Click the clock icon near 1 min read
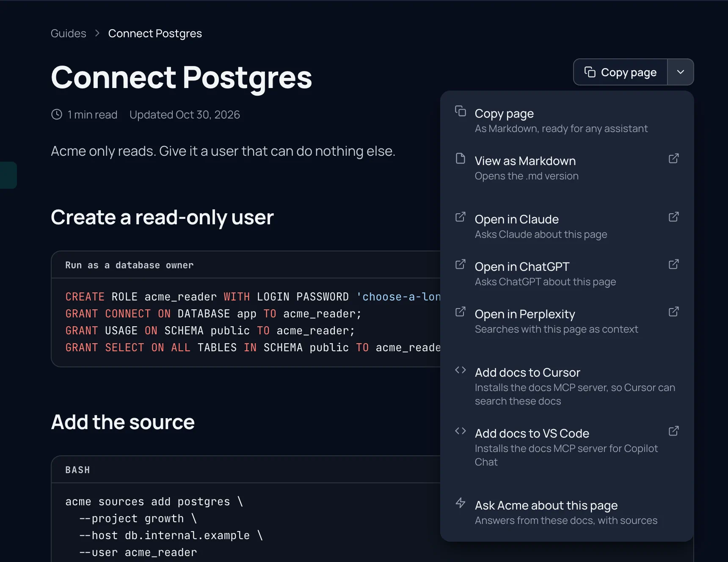 click(57, 114)
